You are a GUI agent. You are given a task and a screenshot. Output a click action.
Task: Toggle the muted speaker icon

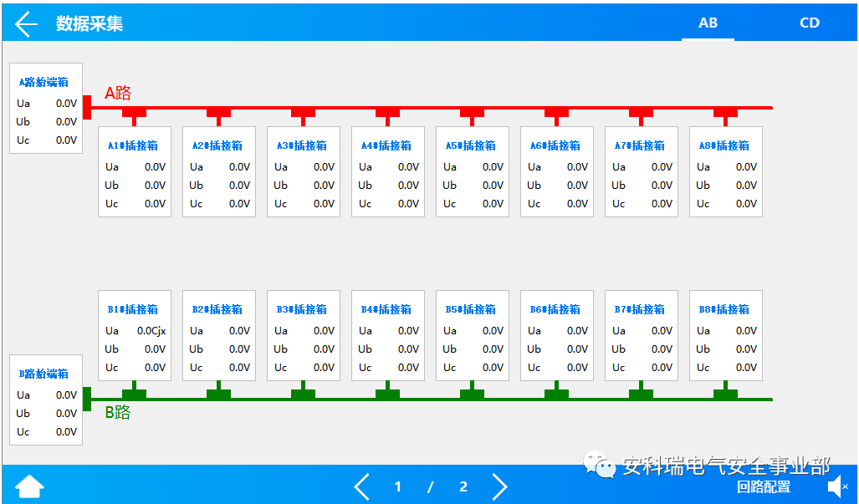838,486
